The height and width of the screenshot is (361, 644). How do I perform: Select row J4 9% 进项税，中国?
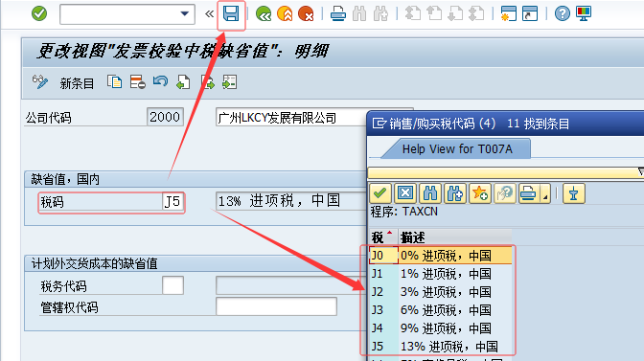[x=440, y=327]
